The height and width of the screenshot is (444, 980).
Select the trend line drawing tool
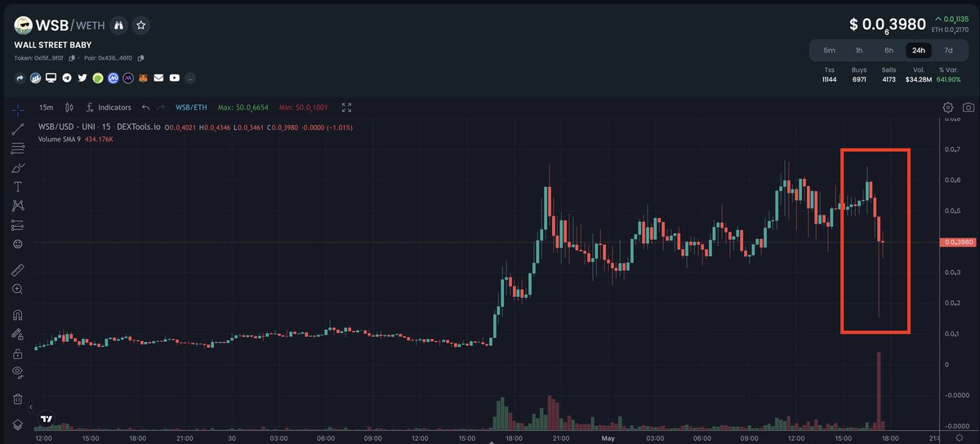[17, 129]
